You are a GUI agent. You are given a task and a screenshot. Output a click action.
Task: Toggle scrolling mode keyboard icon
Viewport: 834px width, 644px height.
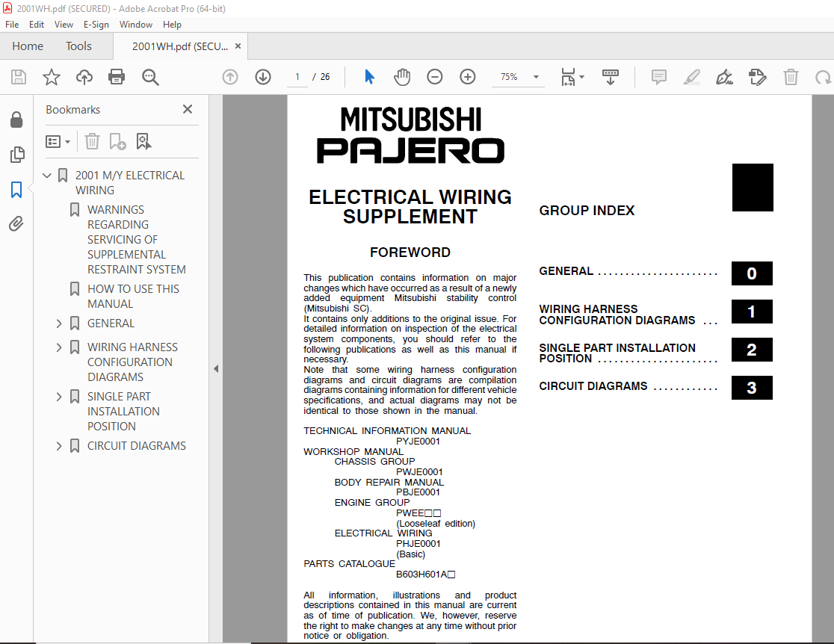(610, 77)
